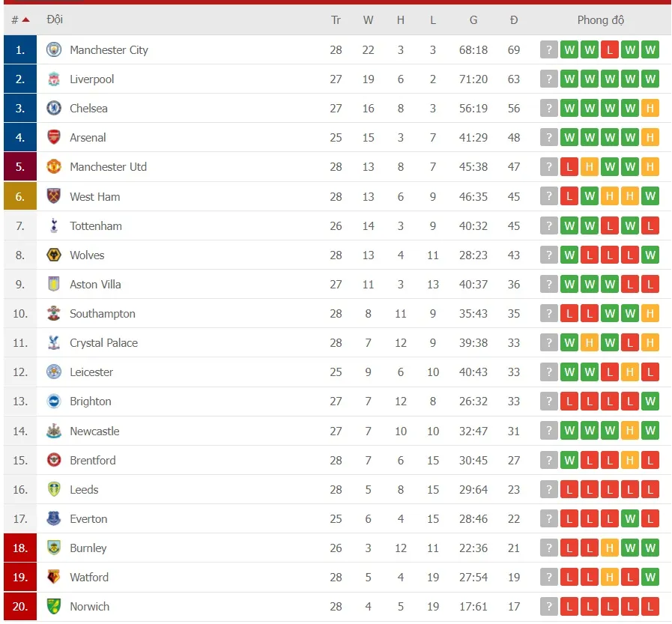Click the Burnley club crest
The height and width of the screenshot is (624, 672).
(x=52, y=548)
